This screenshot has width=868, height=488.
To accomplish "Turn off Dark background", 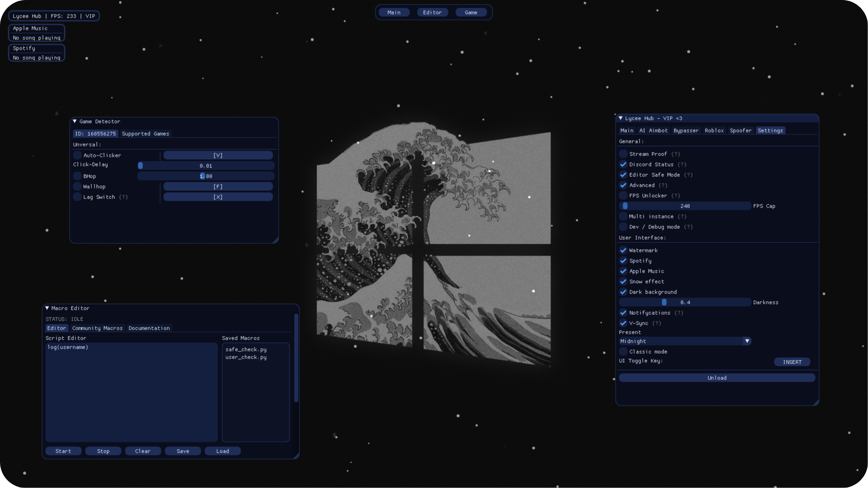I will point(623,292).
